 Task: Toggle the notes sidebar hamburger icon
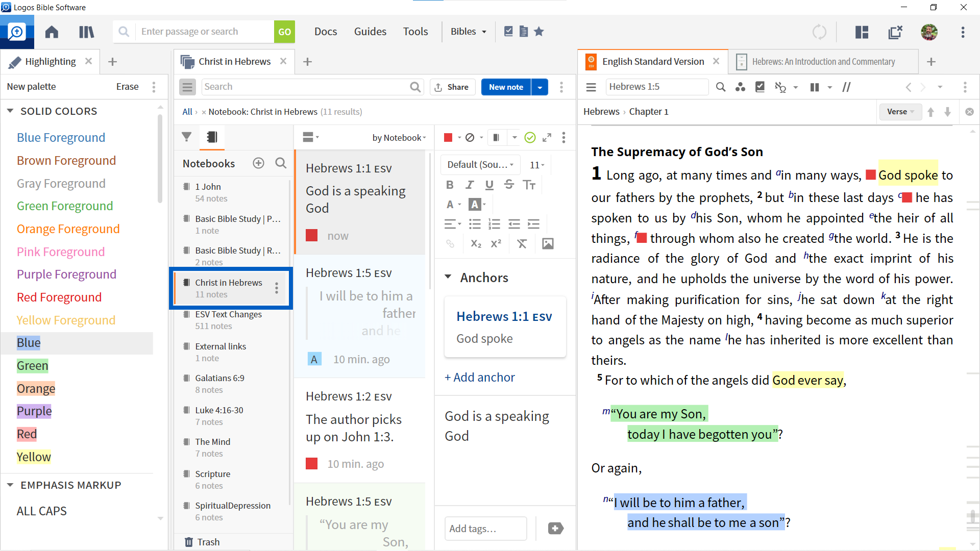pos(187,87)
